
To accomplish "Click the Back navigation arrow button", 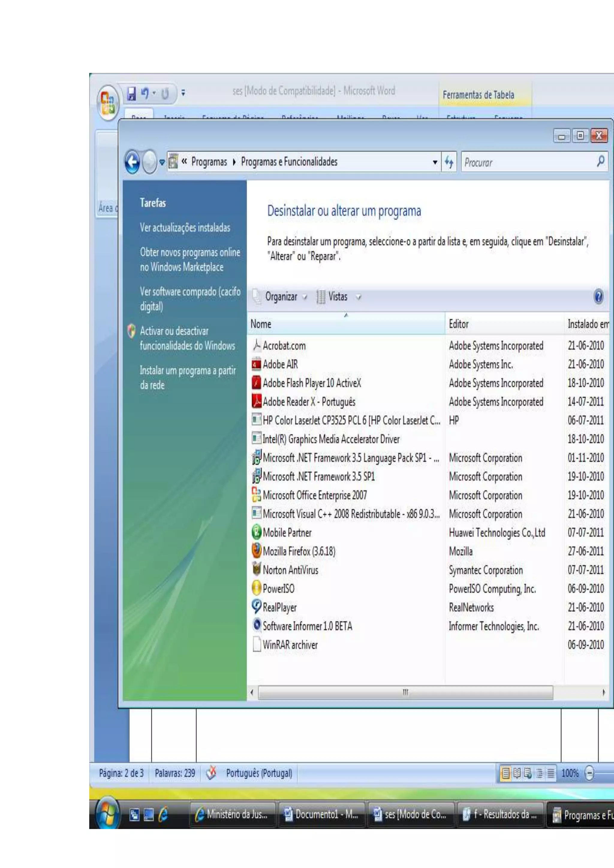I will 132,162.
